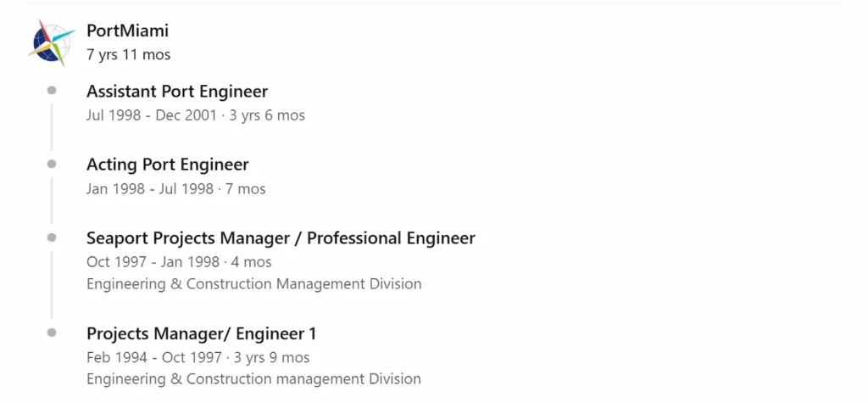
Task: Select the Oct 1997 - Jan 1998 date line
Action: pyautogui.click(x=179, y=261)
